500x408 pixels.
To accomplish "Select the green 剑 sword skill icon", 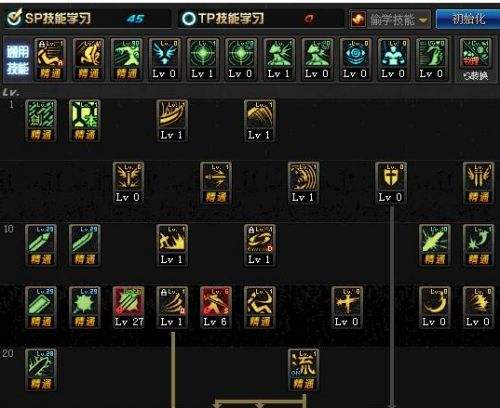I will click(x=41, y=121).
